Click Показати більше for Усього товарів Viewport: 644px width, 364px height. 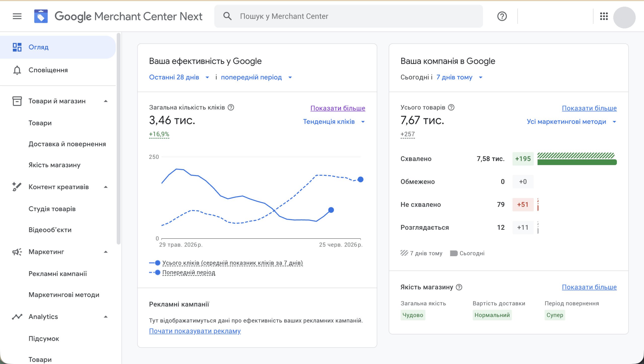589,108
